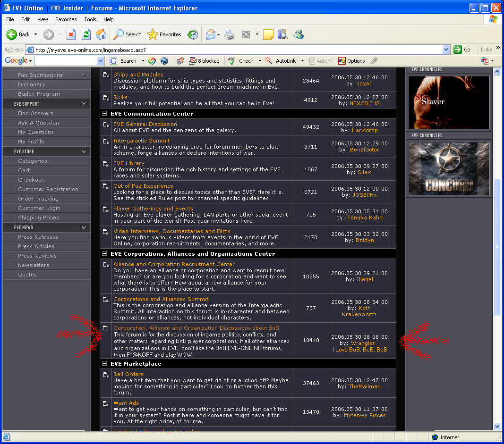Image resolution: width=504 pixels, height=444 pixels.
Task: Open the History clock icon
Action: click(x=193, y=34)
